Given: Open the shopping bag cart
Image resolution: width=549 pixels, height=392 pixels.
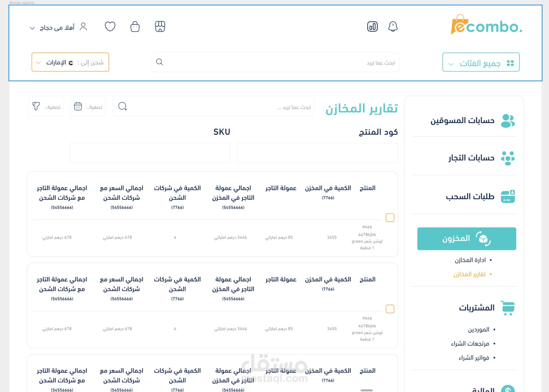Looking at the screenshot, I should pyautogui.click(x=135, y=26).
